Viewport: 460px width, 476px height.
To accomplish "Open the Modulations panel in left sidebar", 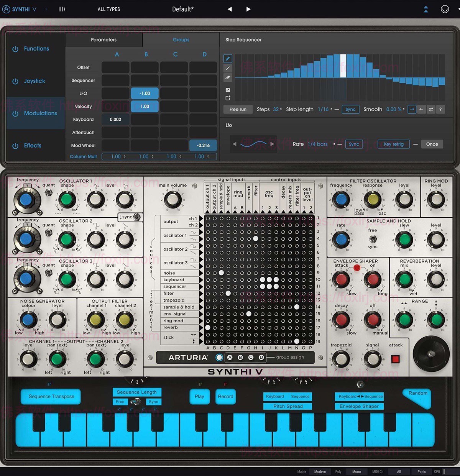I will point(36,113).
